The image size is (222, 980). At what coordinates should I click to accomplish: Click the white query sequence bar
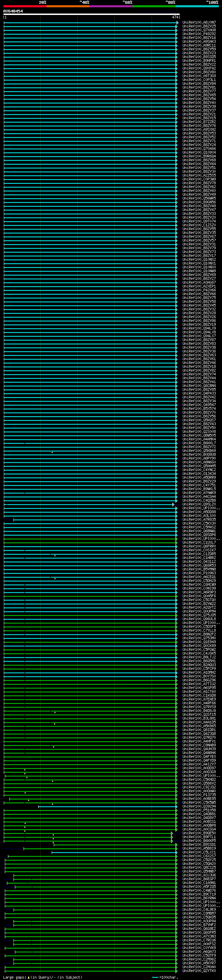click(x=92, y=14)
